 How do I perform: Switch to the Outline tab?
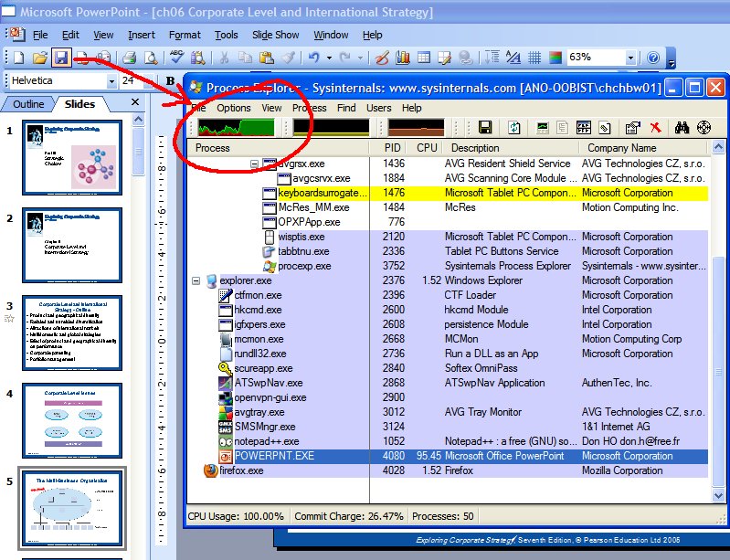[x=28, y=104]
